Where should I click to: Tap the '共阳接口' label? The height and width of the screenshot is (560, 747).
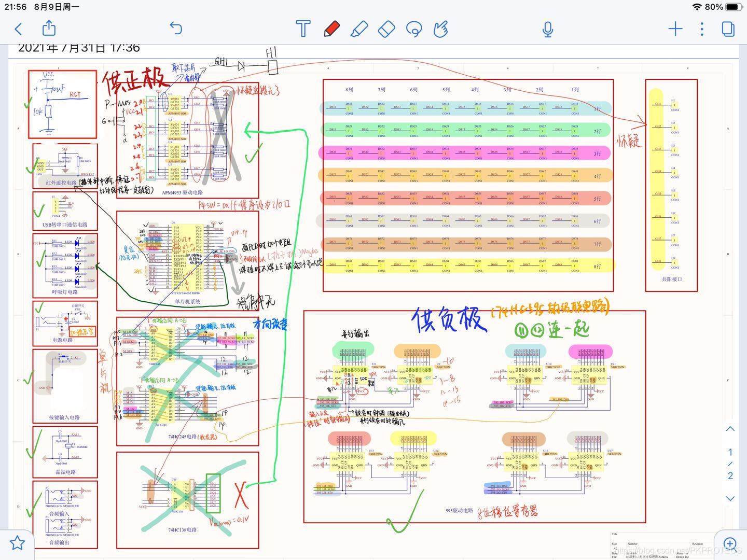pyautogui.click(x=671, y=279)
